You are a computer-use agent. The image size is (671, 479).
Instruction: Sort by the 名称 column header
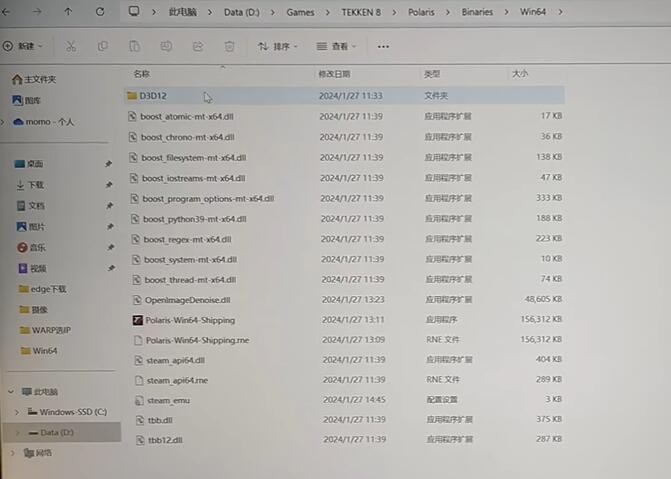(142, 74)
